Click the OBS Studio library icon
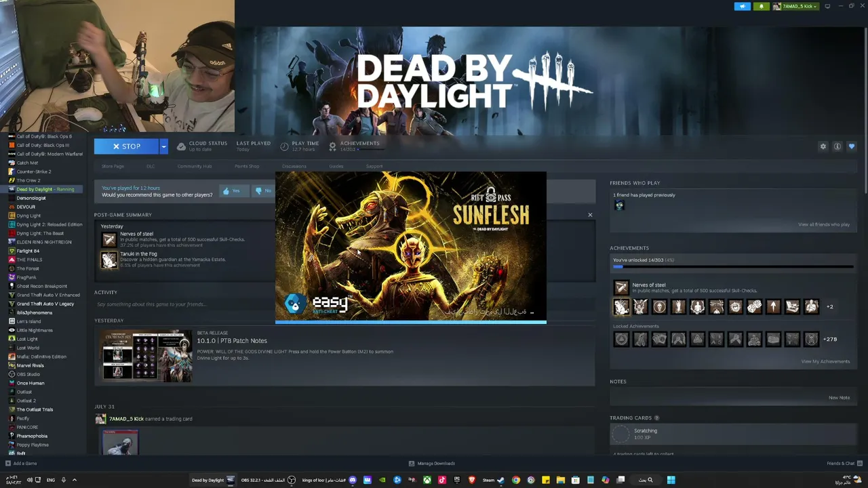The height and width of the screenshot is (488, 868). click(x=12, y=374)
